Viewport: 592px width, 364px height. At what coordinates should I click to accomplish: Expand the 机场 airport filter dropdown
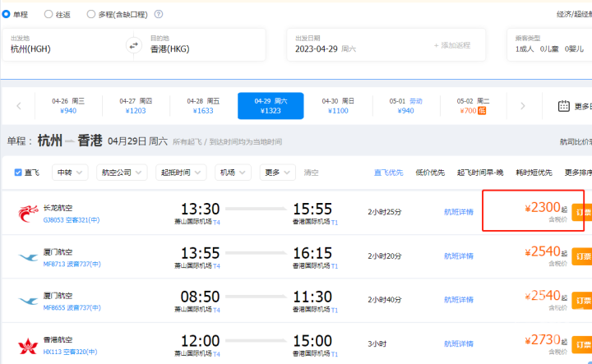233,173
